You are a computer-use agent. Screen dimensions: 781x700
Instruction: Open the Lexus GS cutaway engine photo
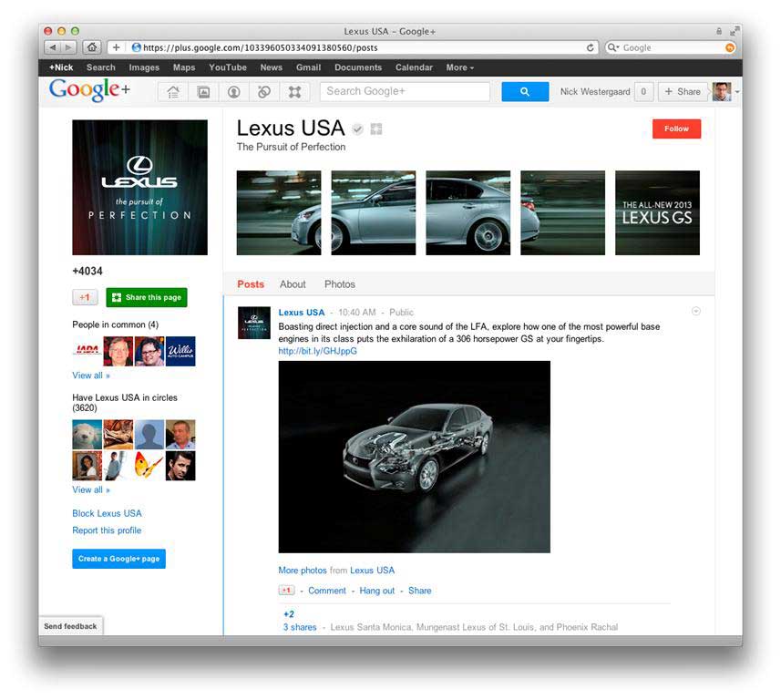(x=415, y=457)
